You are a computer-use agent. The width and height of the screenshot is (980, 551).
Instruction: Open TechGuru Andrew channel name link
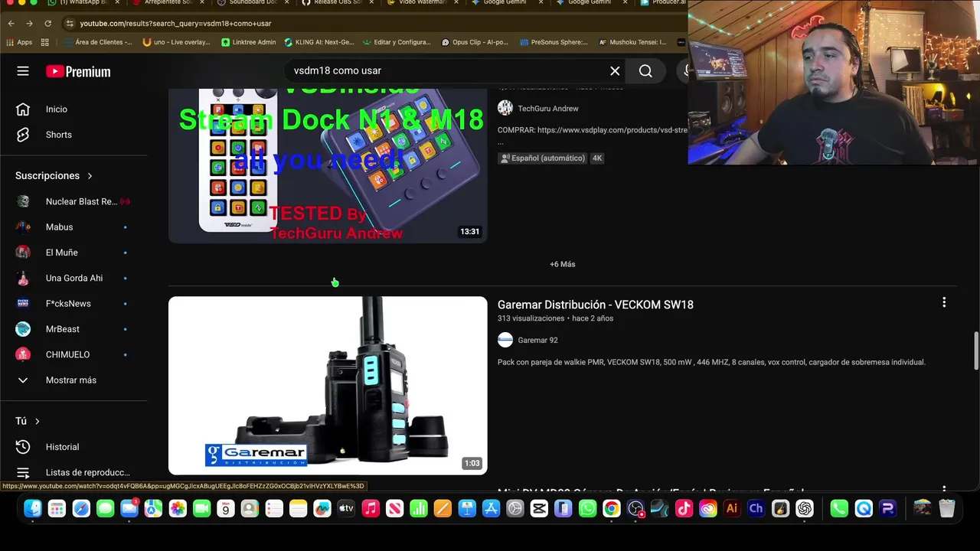coord(548,109)
